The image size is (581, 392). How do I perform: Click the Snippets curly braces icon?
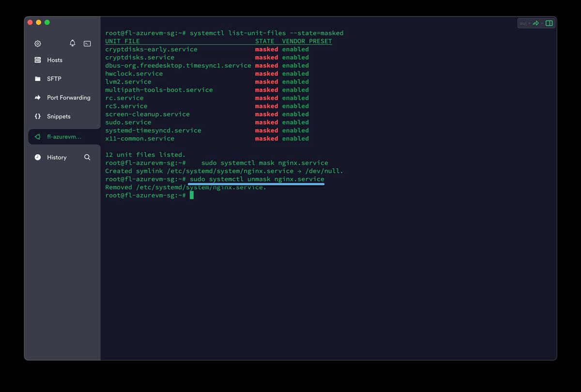38,117
